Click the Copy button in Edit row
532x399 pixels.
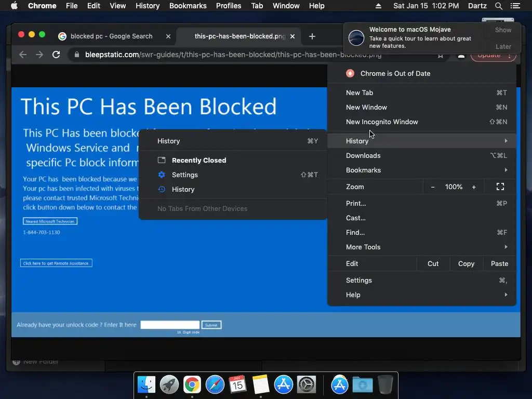(466, 263)
